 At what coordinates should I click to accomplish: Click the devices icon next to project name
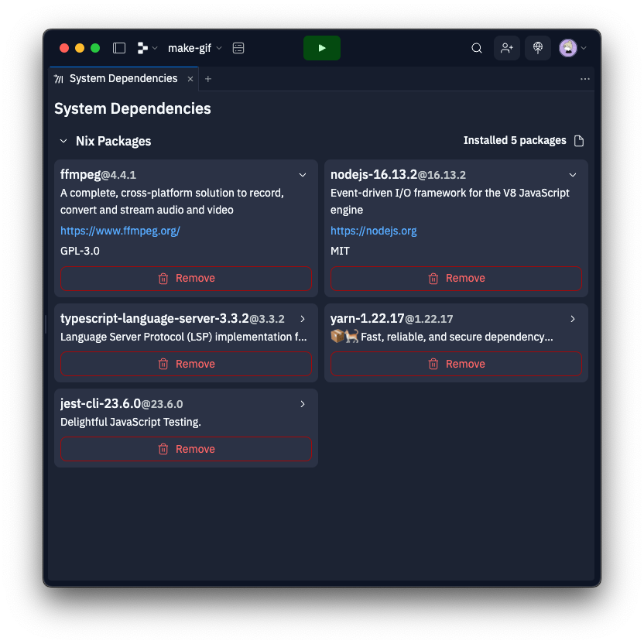point(238,47)
